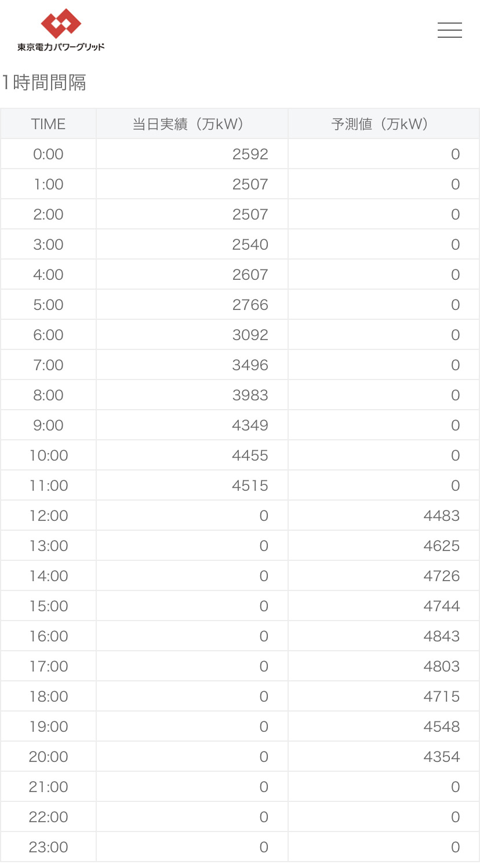Select the forecast value 4483 cell
Viewport: 480px width, 868px height.
(x=384, y=516)
